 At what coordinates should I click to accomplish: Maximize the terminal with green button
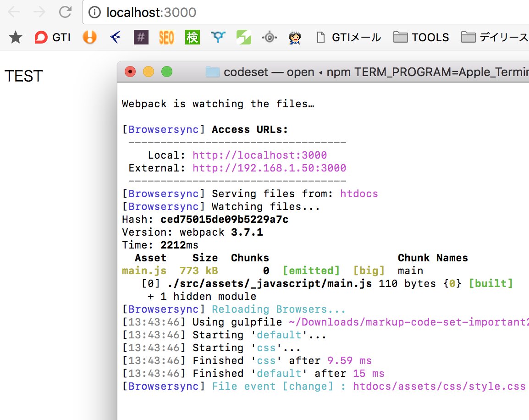(167, 72)
